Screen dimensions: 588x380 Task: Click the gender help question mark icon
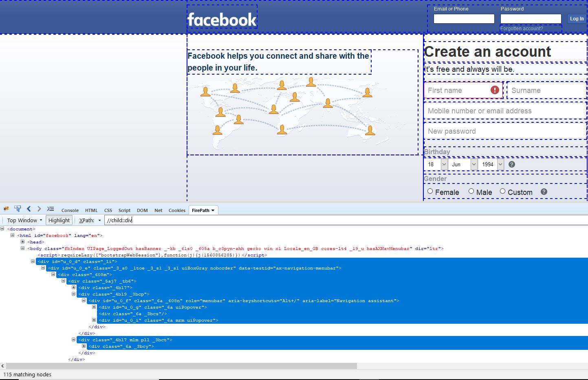[x=544, y=192]
